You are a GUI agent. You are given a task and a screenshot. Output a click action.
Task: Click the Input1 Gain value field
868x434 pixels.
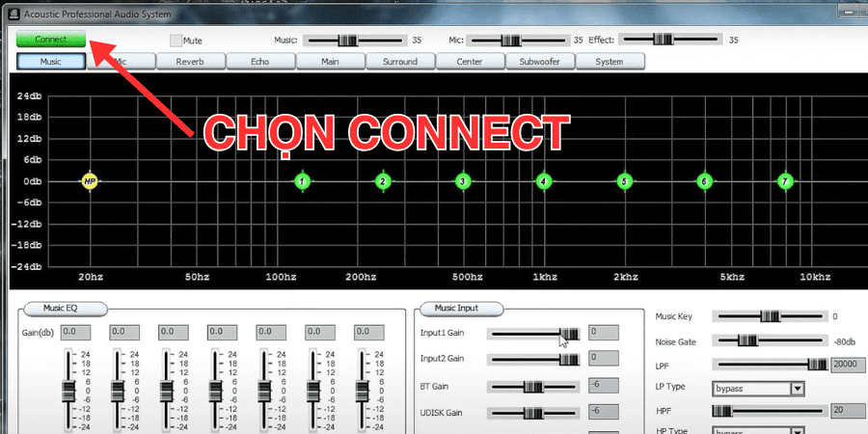[x=604, y=333]
